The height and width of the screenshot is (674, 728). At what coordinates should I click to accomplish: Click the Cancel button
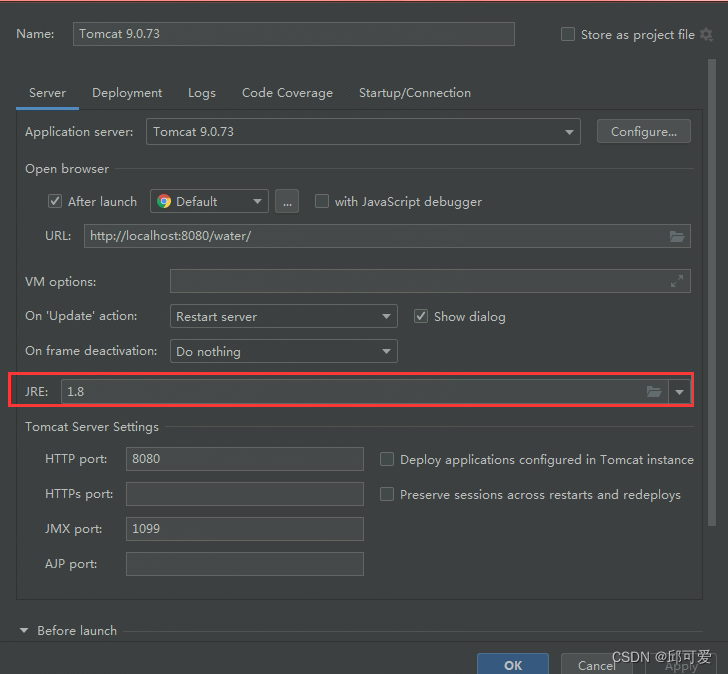596,665
